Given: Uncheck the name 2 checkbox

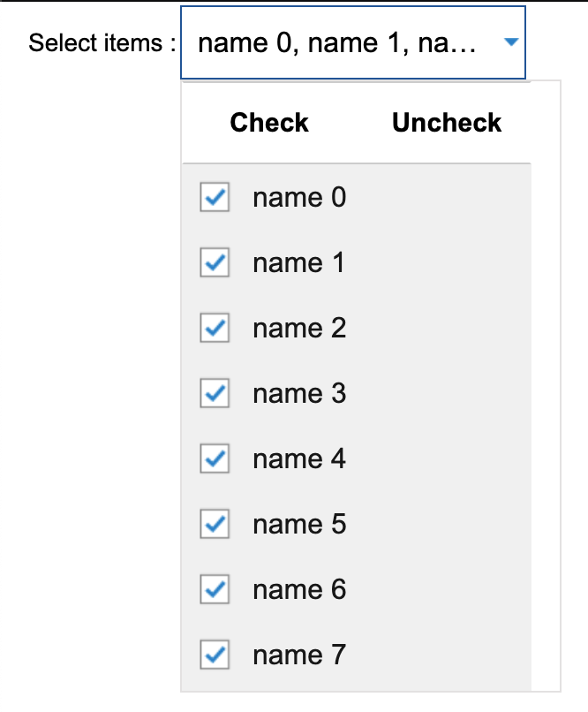Looking at the screenshot, I should (x=215, y=328).
